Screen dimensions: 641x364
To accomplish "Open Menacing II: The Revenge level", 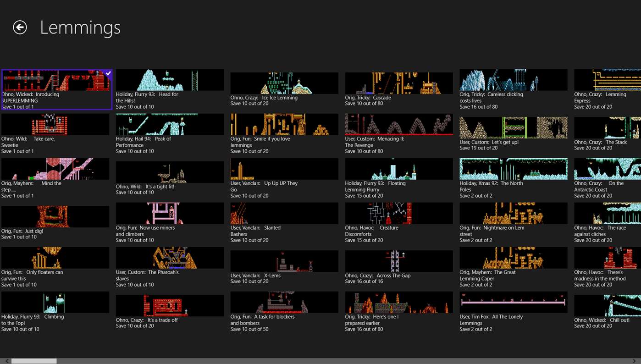I will [399, 134].
